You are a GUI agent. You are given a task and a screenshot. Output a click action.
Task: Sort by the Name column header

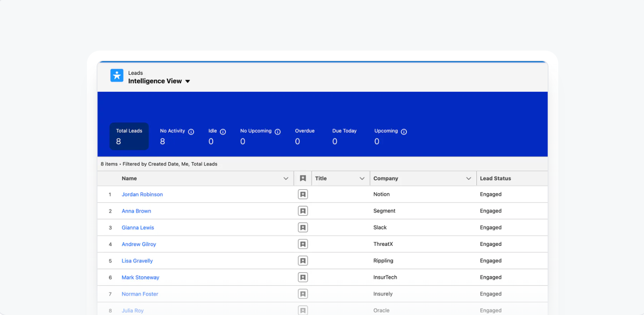pyautogui.click(x=129, y=179)
